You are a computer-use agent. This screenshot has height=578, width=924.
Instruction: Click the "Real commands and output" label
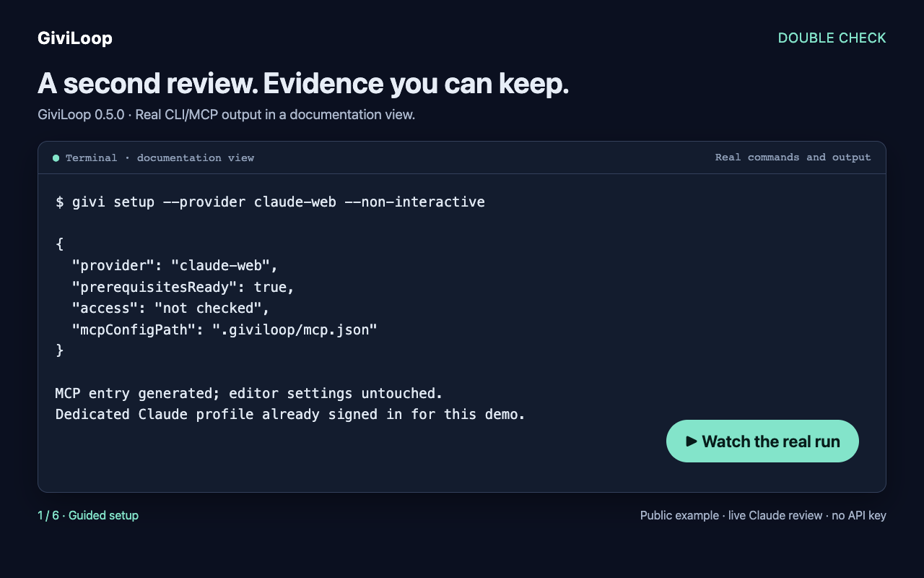[793, 158]
